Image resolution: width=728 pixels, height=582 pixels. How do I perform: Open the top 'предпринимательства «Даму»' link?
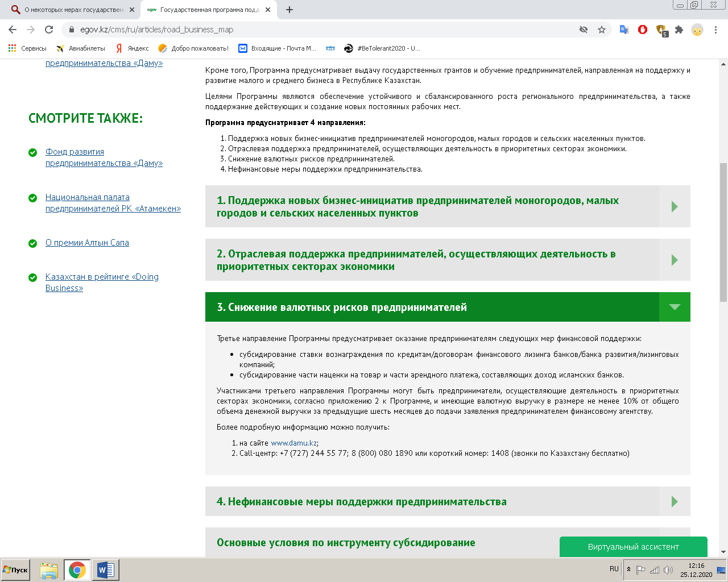(104, 63)
